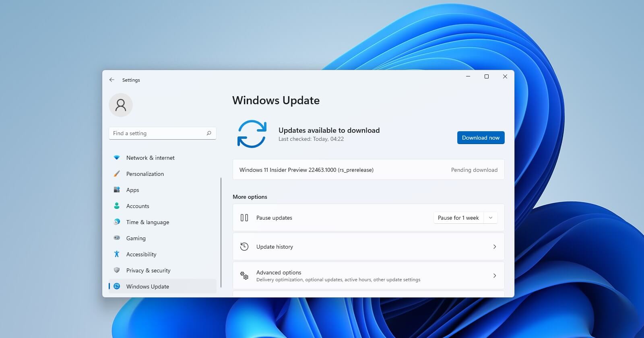Click the Time & language globe icon
This screenshot has width=644, height=338.
[x=117, y=222]
